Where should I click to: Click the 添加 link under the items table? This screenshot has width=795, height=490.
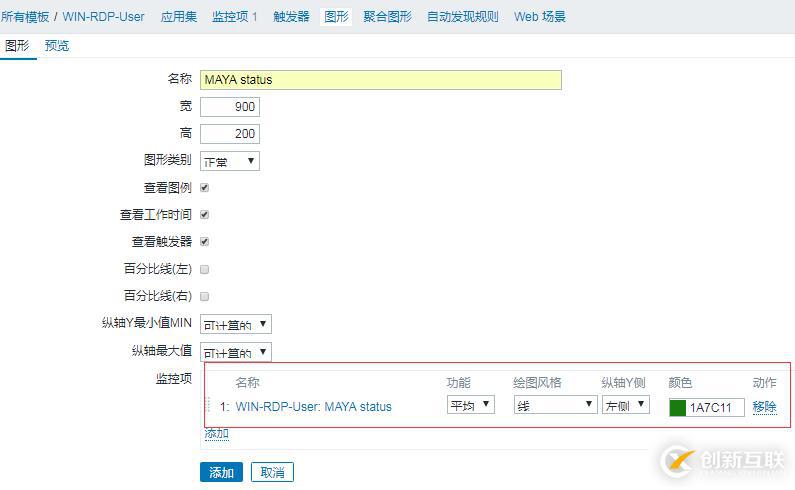tap(216, 434)
